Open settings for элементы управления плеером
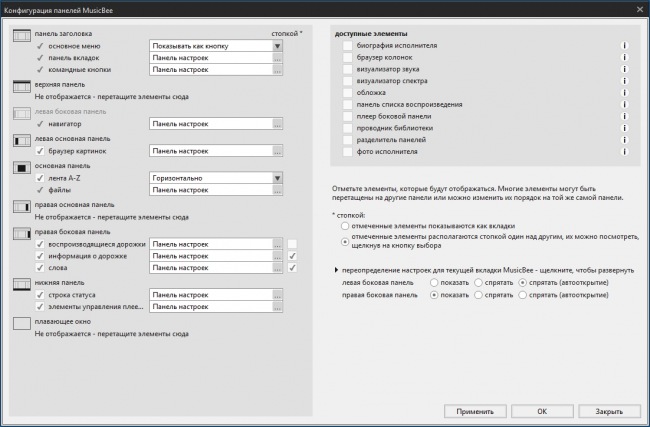The image size is (650, 427). [277, 307]
